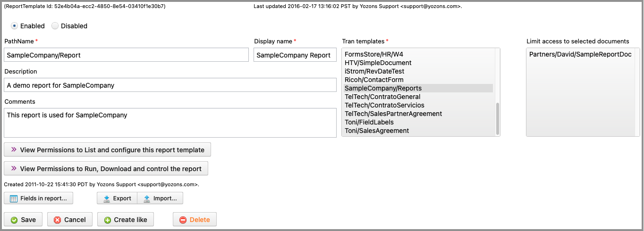This screenshot has width=644, height=231.
Task: Select the Disabled radio button
Action: pyautogui.click(x=55, y=26)
